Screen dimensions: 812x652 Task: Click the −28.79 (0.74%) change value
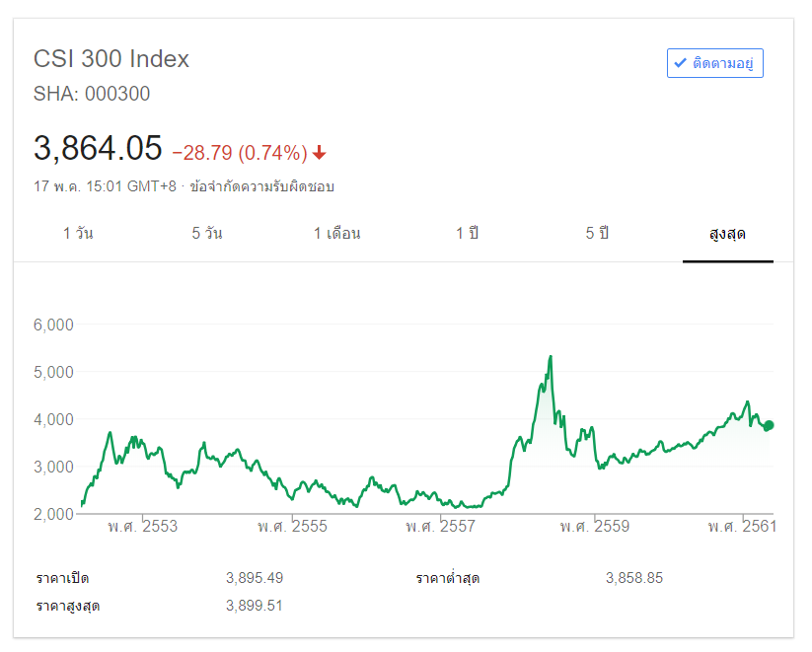(x=239, y=153)
